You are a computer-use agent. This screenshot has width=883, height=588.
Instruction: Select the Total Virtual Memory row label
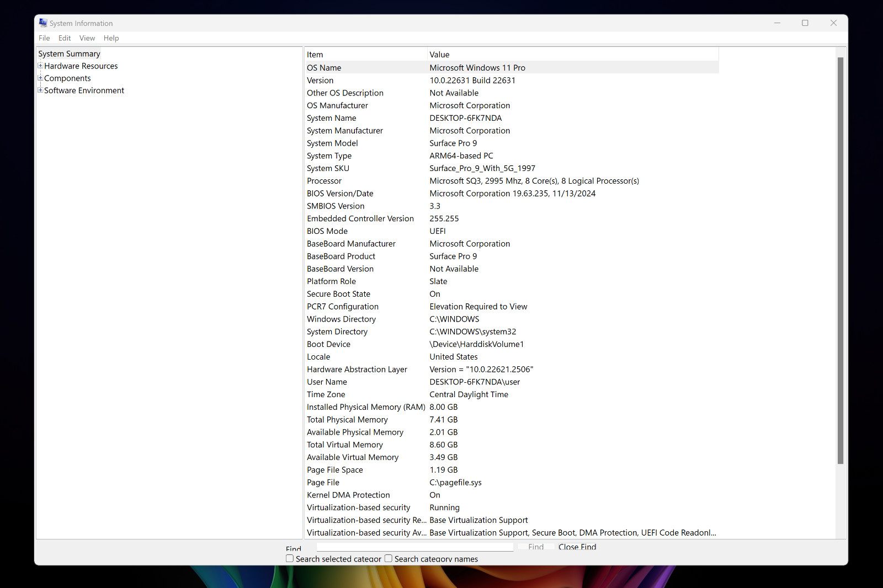coord(345,445)
